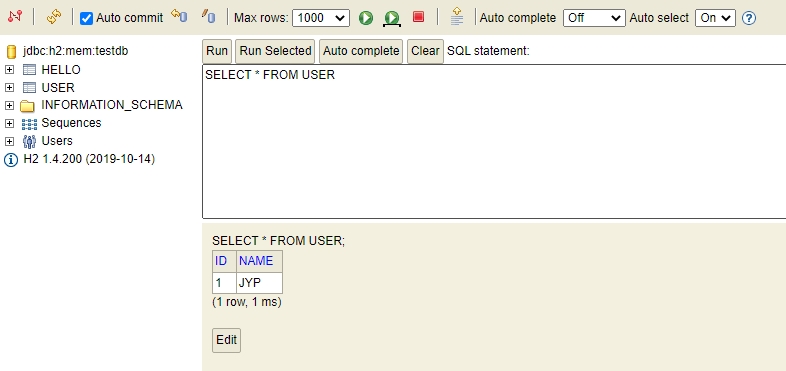Click the H2 version info icon
Image resolution: width=786 pixels, height=371 pixels.
pos(11,160)
